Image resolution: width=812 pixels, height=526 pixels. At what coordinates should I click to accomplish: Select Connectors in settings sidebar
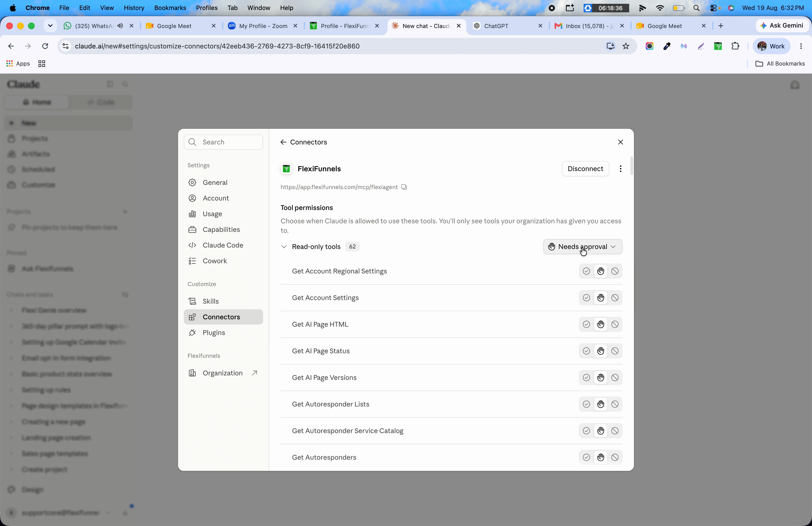(223, 317)
